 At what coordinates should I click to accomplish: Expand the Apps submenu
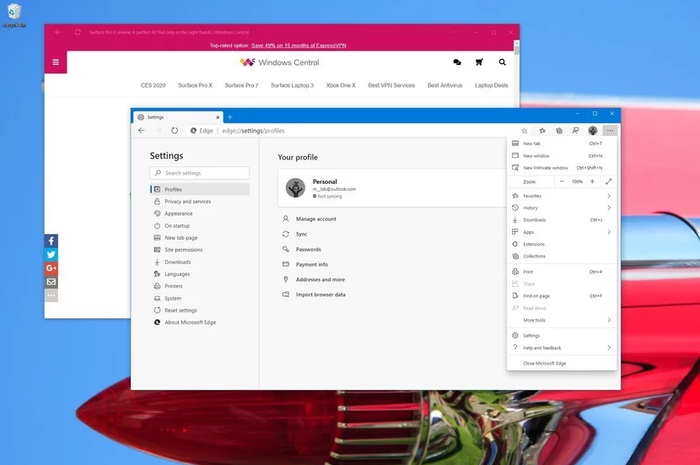tap(562, 232)
